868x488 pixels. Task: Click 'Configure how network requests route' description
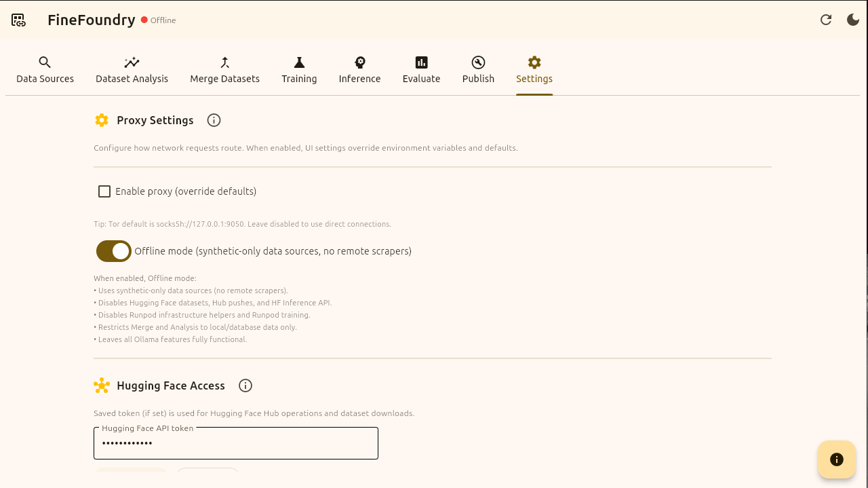(x=306, y=148)
